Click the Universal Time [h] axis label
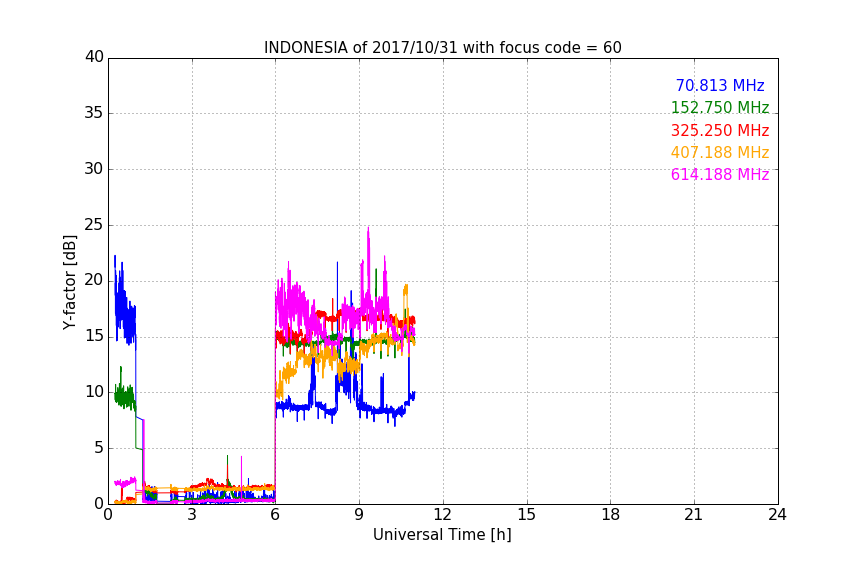864x576 pixels. (x=442, y=534)
